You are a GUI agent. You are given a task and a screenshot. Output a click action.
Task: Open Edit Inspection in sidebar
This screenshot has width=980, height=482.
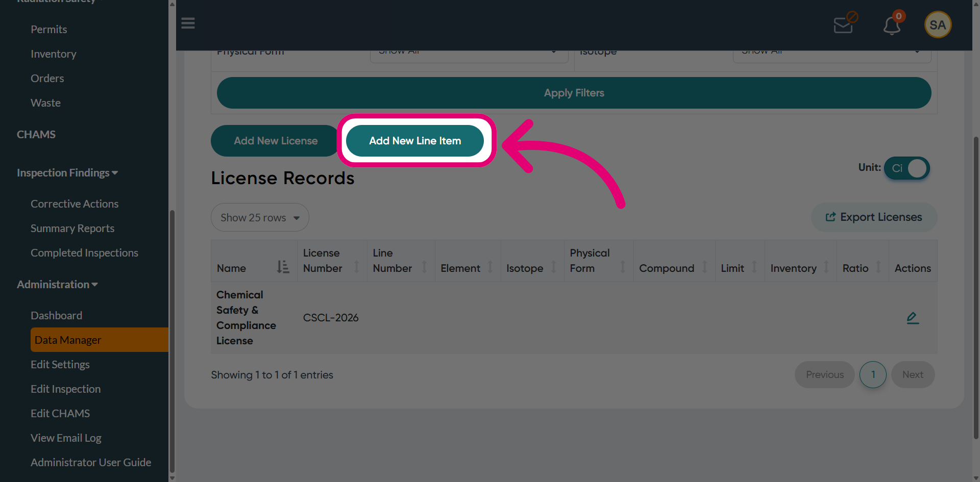(x=66, y=389)
